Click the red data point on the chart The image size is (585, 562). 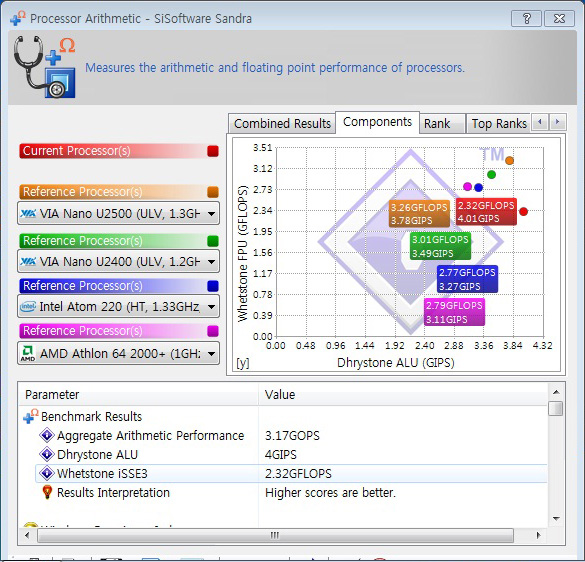pos(523,212)
